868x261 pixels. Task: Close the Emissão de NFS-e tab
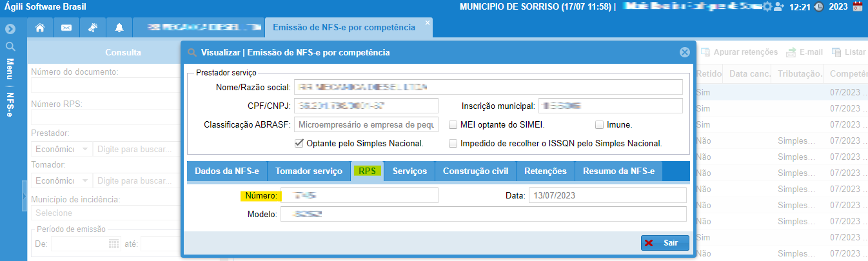pyautogui.click(x=427, y=23)
